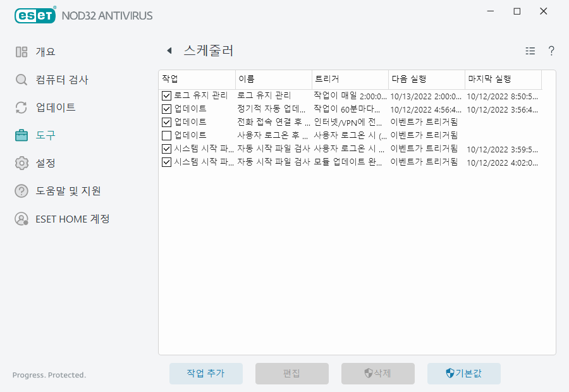Select the 컴퓨터 검사 magnifier icon
The image size is (569, 392).
point(21,80)
